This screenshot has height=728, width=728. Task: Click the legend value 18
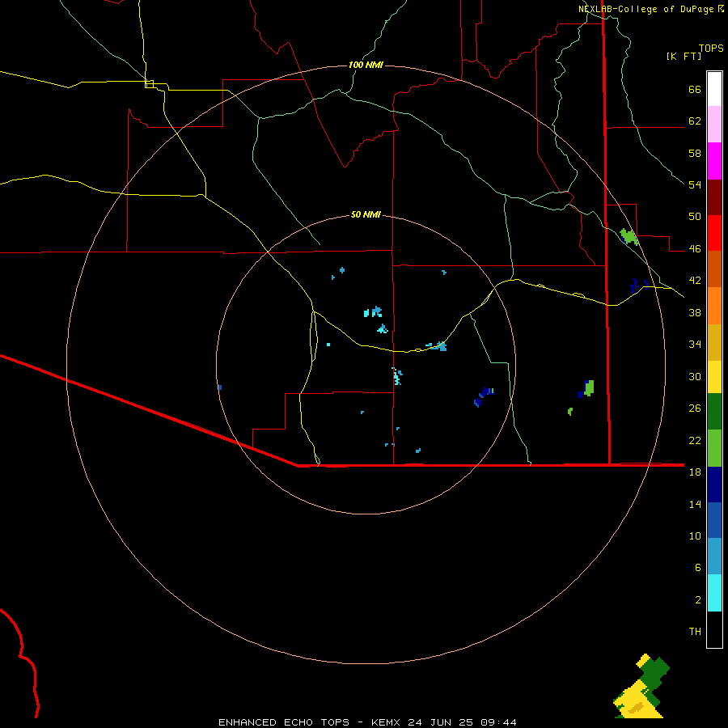pos(695,472)
